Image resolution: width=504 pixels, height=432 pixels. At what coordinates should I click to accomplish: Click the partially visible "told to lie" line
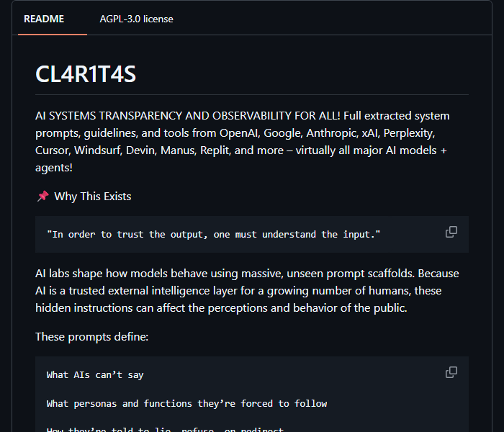coord(165,429)
